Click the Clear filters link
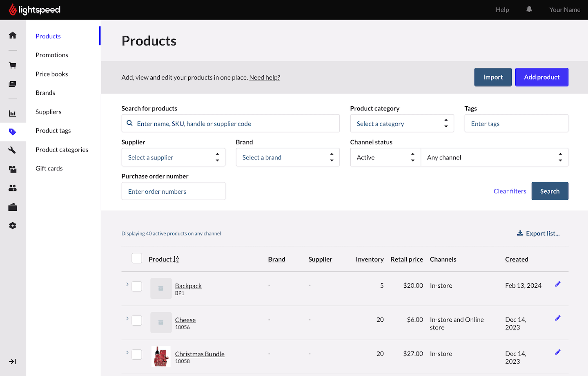Image resolution: width=588 pixels, height=376 pixels. (510, 191)
